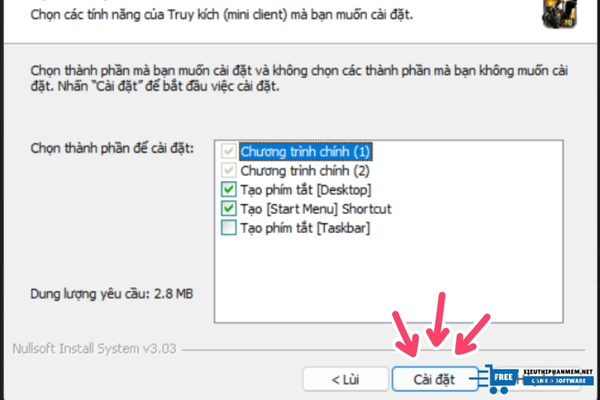The width and height of the screenshot is (600, 400).
Task: Click the blue GAME & SOFTWARE banner
Action: tap(559, 381)
